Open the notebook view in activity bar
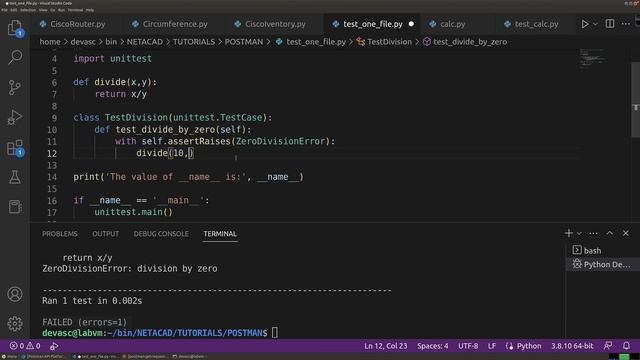Screen dimensions: 640x360 click(15, 207)
